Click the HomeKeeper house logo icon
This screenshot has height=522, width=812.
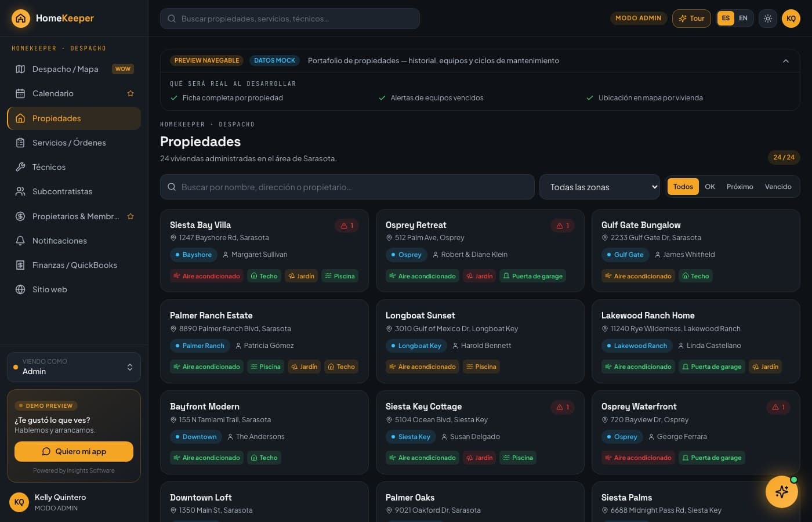(20, 19)
